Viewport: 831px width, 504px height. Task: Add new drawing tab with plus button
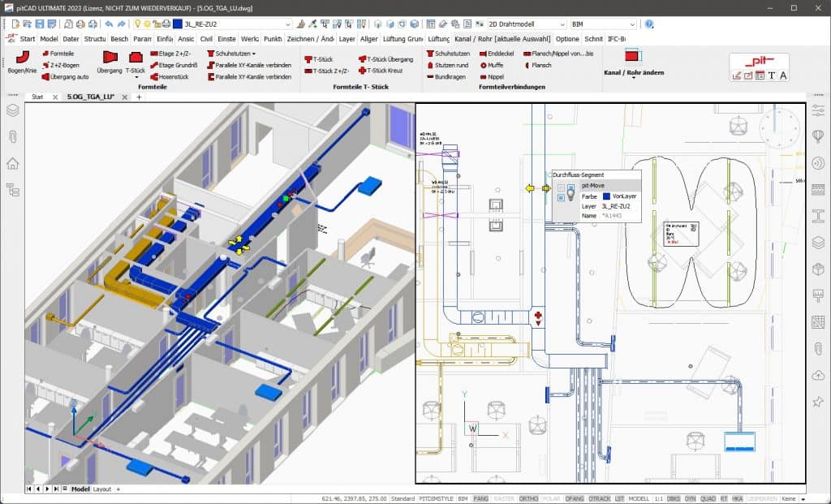139,97
